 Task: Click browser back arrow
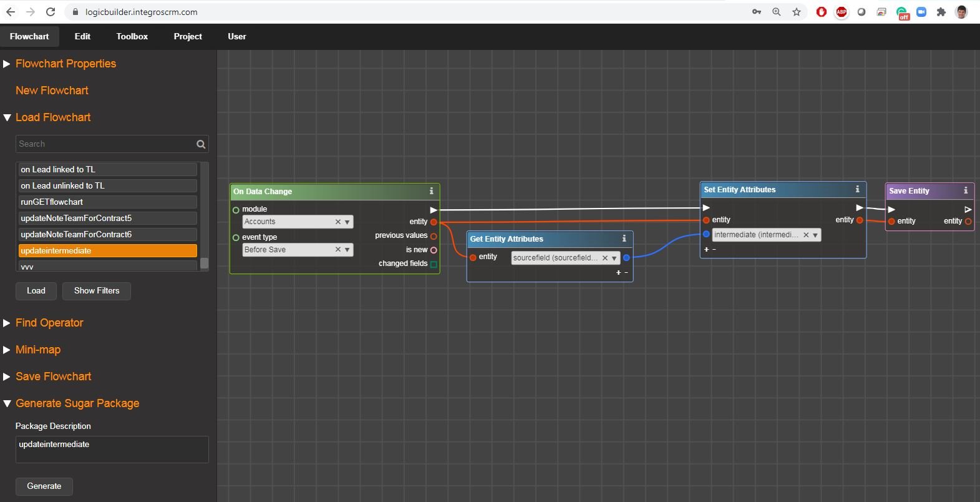(11, 12)
